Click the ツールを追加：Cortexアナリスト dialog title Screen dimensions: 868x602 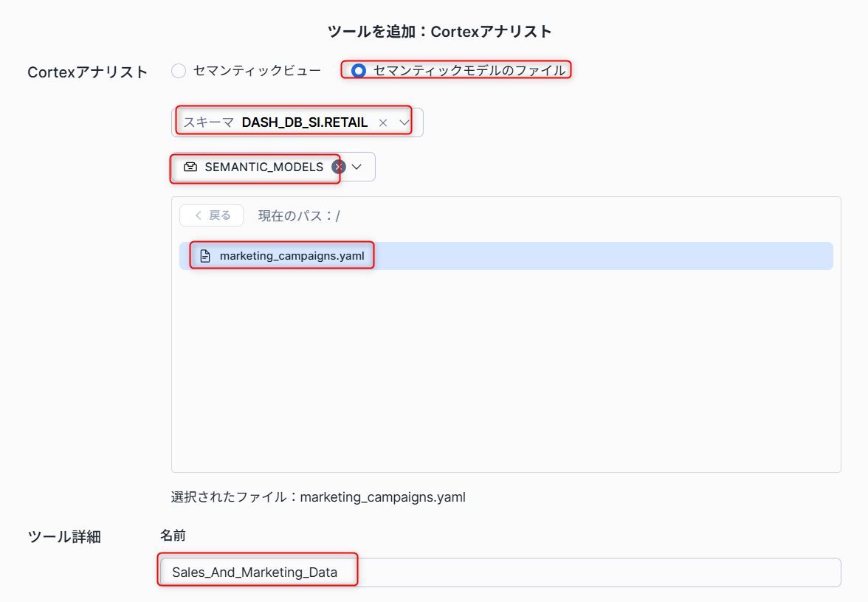pos(440,31)
